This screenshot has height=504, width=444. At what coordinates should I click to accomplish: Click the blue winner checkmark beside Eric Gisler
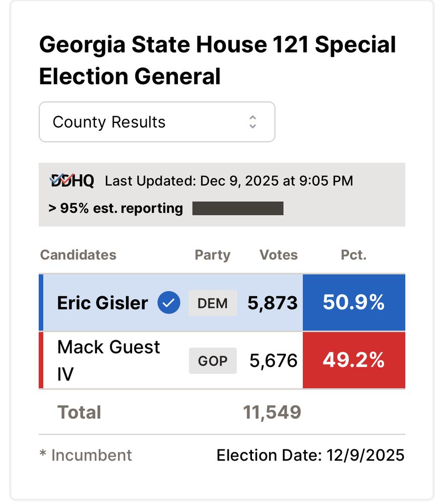point(169,303)
